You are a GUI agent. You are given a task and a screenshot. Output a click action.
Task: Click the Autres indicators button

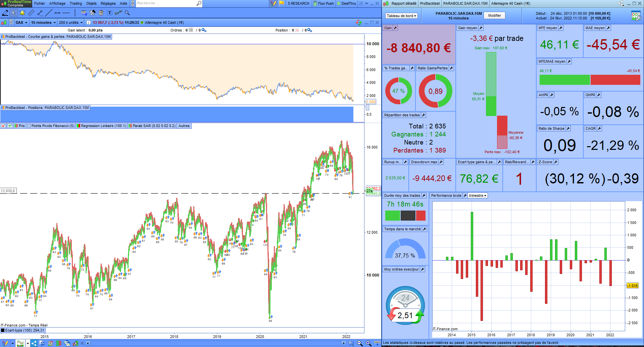(x=184, y=126)
